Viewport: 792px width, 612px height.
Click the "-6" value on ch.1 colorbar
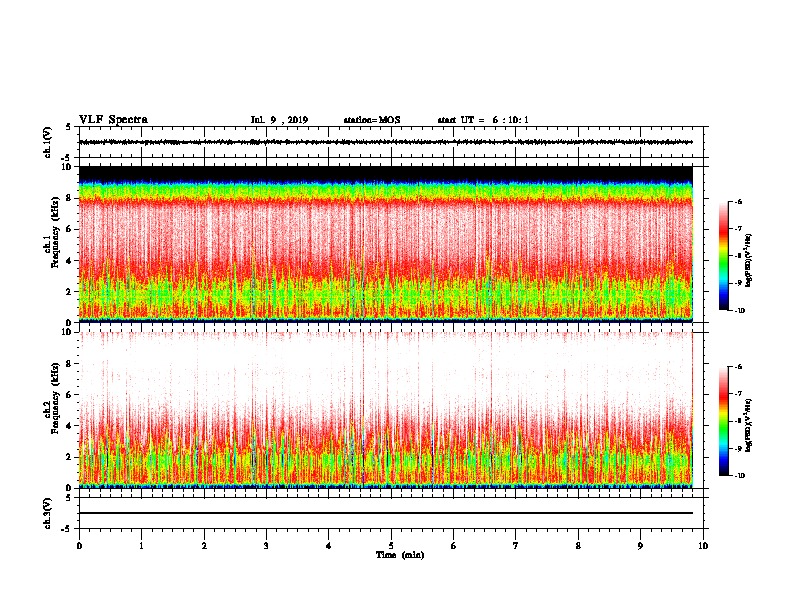click(738, 202)
